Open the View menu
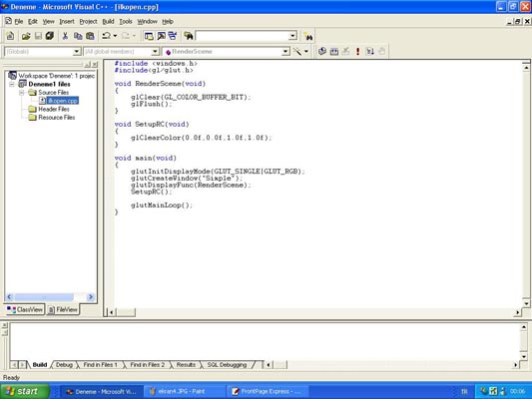Image resolution: width=532 pixels, height=399 pixels. click(49, 21)
